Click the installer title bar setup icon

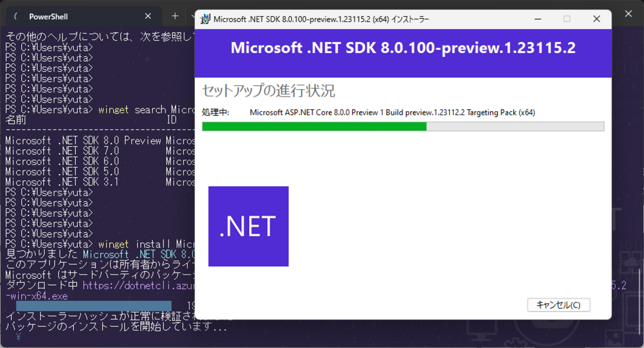pos(205,19)
